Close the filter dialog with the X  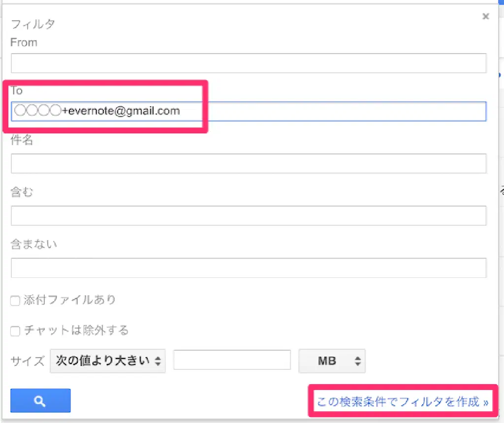coord(486,17)
